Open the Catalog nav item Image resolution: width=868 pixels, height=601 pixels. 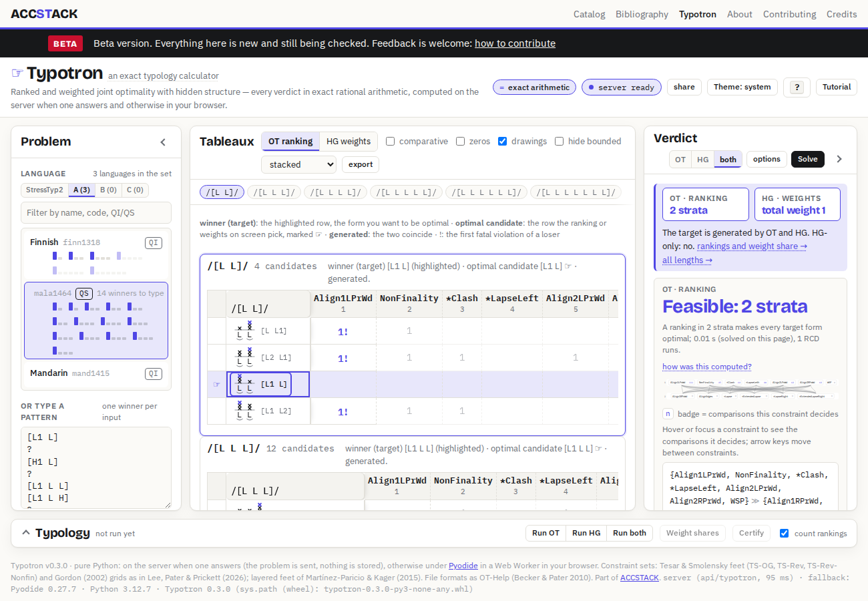point(590,14)
